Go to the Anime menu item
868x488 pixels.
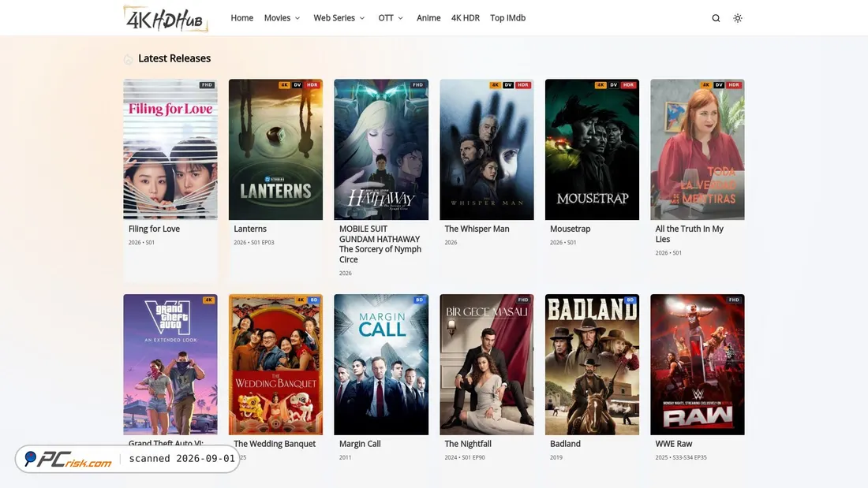pos(428,17)
